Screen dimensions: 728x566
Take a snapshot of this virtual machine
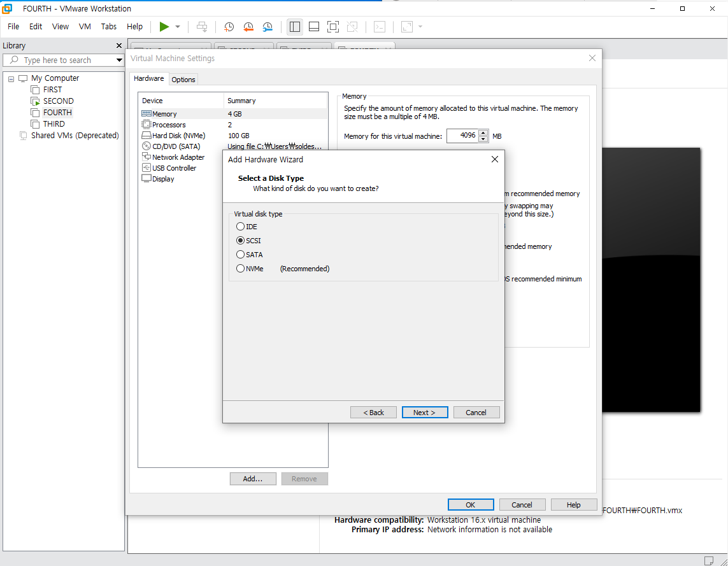[229, 27]
